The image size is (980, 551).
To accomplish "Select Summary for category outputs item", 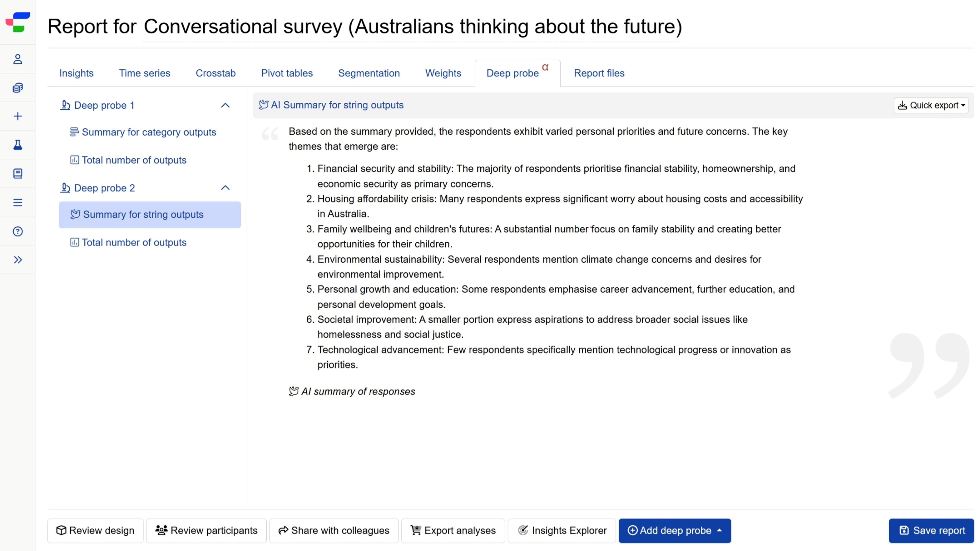I will [148, 132].
